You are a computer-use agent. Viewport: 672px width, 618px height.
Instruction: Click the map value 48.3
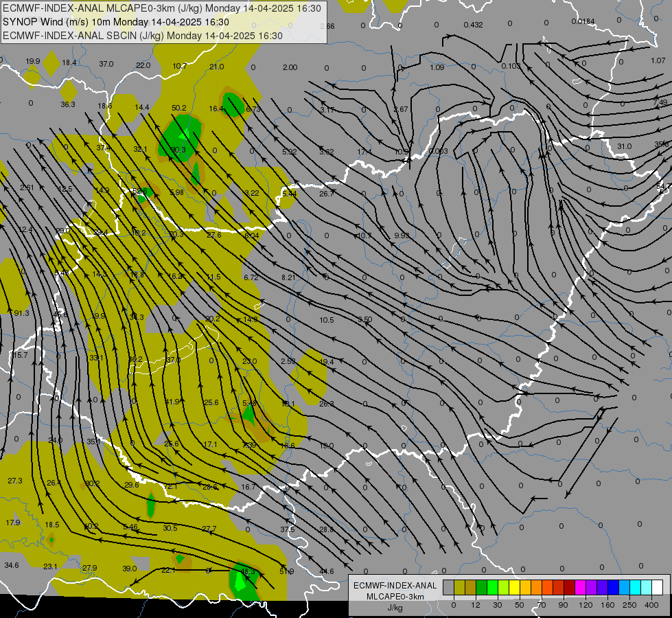coord(248,571)
